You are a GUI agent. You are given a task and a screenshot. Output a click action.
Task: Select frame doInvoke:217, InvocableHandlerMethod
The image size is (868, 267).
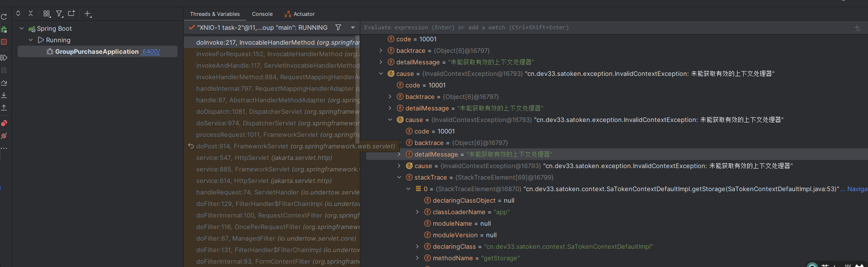click(x=272, y=42)
